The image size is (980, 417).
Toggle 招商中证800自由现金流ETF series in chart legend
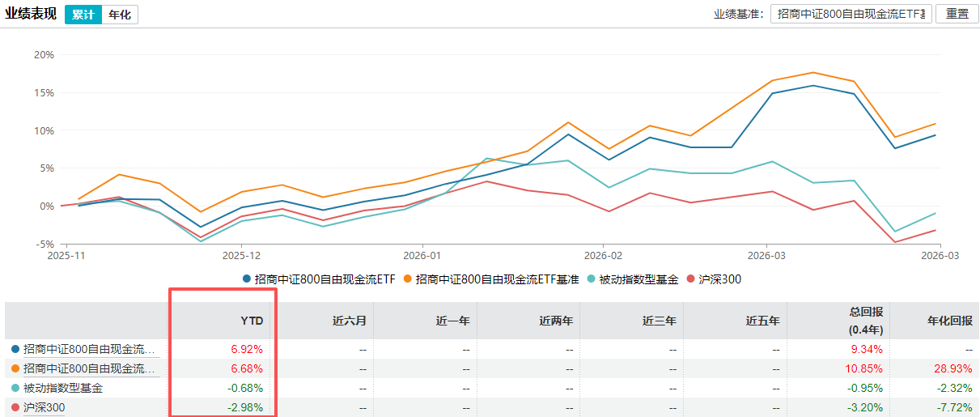click(319, 279)
